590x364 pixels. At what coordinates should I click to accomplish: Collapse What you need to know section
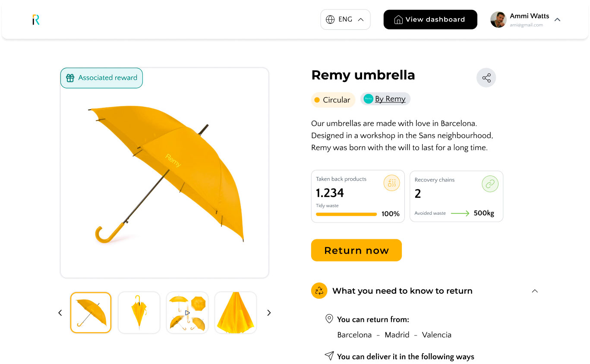535,291
